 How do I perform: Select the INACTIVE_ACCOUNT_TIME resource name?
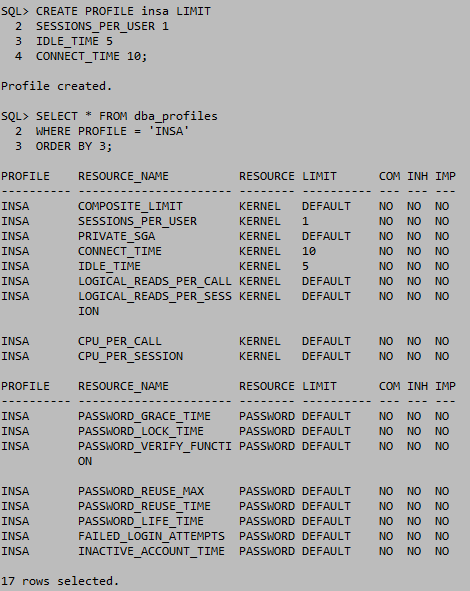pos(151,551)
